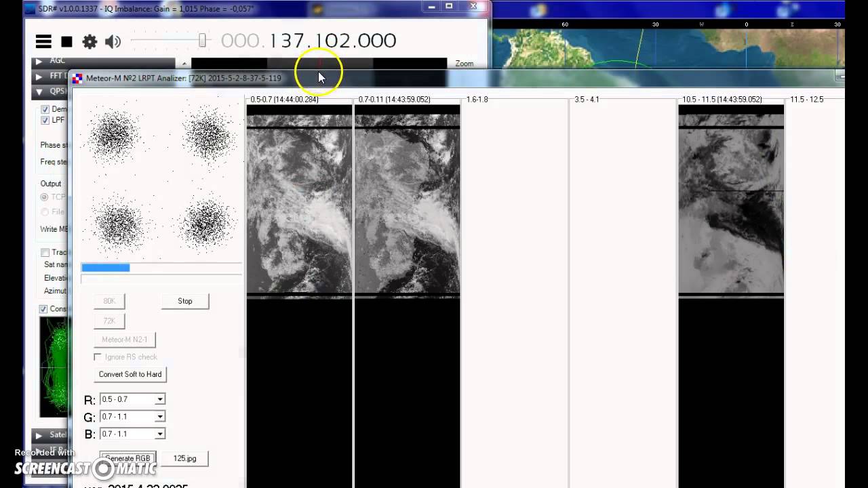Click the Generate RGB button

(128, 458)
